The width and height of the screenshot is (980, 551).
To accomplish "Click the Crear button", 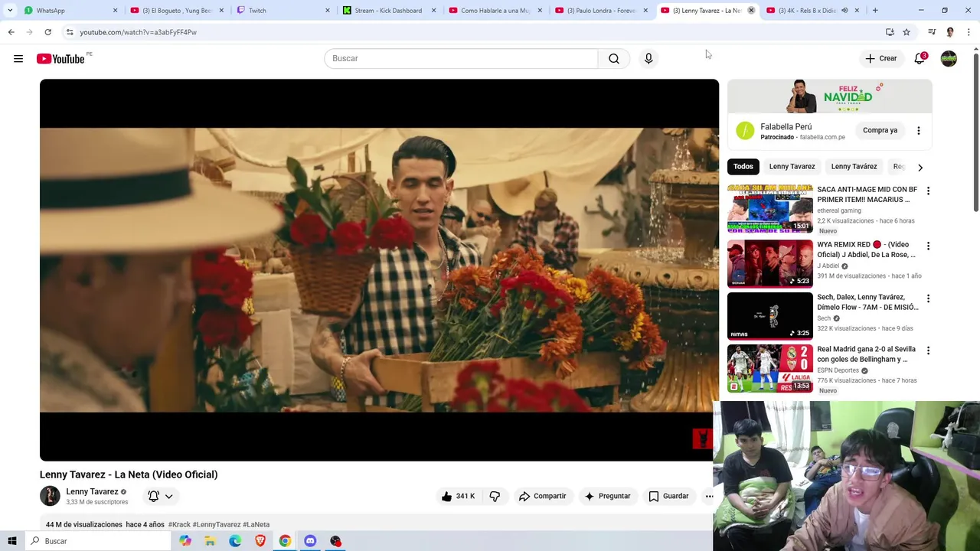I will 880,59.
